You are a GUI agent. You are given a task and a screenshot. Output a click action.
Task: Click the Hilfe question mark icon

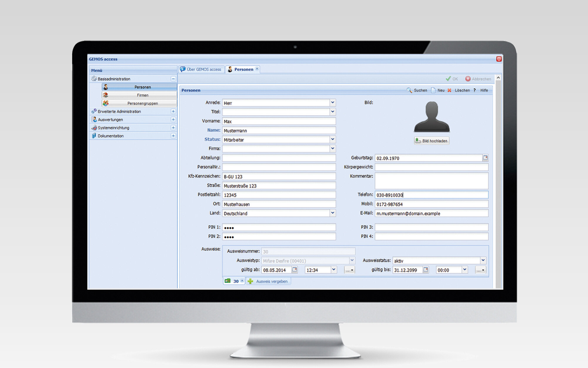coord(475,90)
